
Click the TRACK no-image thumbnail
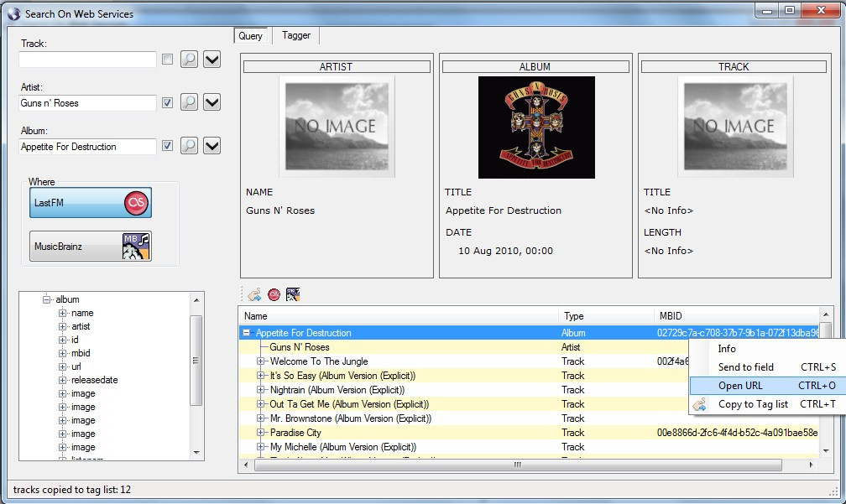click(735, 127)
